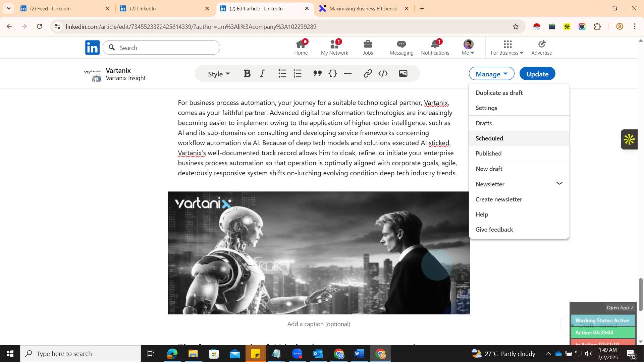
Task: Select Duplicate as draft
Action: [x=519, y=93]
